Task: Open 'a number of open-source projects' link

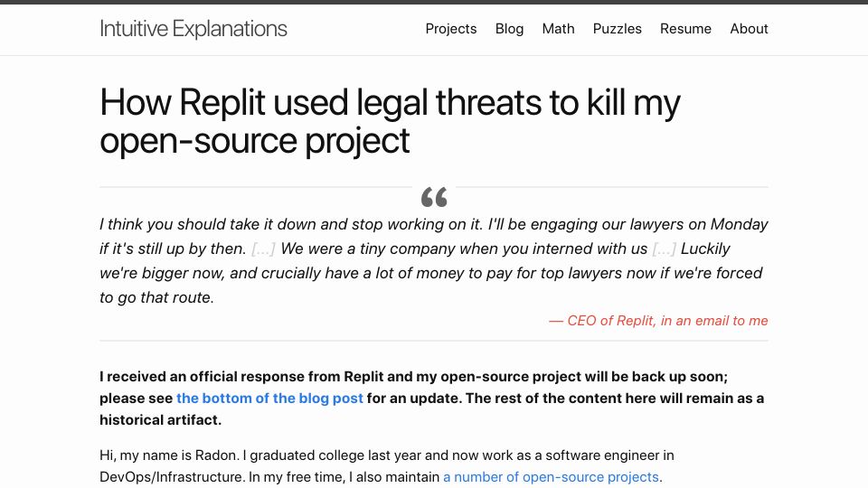Action: pos(551,477)
